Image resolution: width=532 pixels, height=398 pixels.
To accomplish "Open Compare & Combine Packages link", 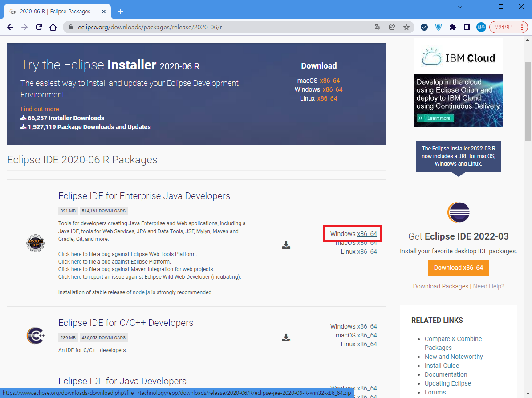I will [453, 343].
